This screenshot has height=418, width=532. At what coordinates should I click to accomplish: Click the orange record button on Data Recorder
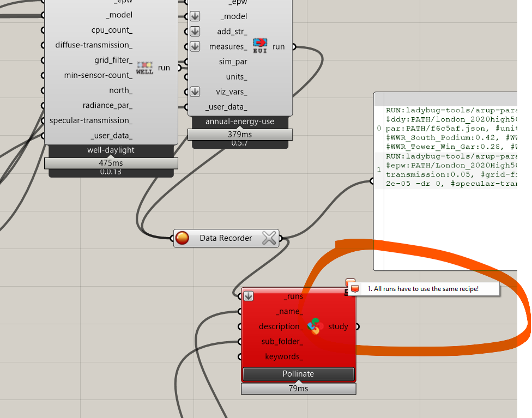click(x=182, y=238)
